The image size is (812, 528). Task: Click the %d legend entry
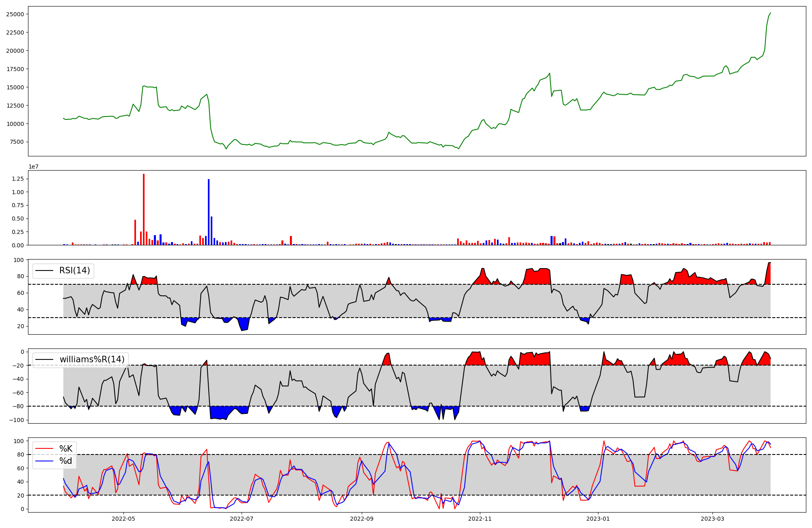pos(66,461)
